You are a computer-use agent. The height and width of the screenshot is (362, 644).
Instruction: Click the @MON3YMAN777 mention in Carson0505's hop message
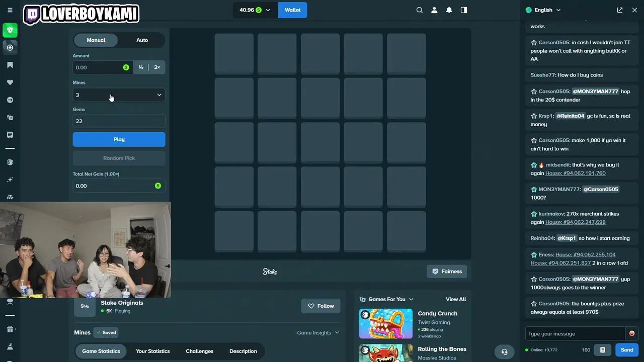click(x=595, y=92)
